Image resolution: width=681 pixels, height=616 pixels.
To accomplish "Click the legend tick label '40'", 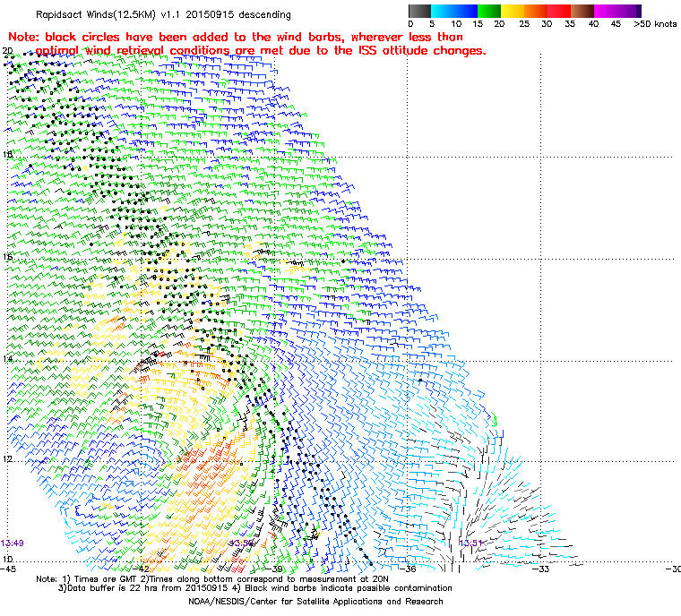I will tap(594, 24).
